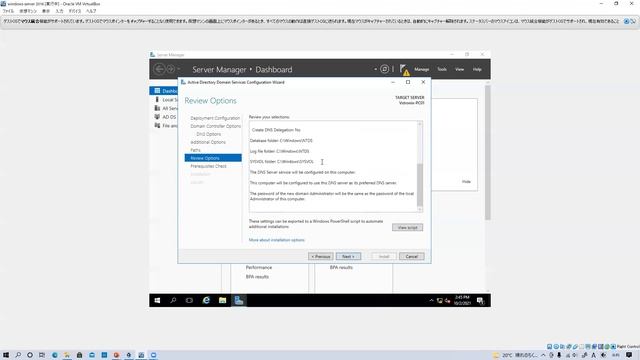The image size is (640, 360).
Task: Go to Additional Options wizard step
Action: 208,142
